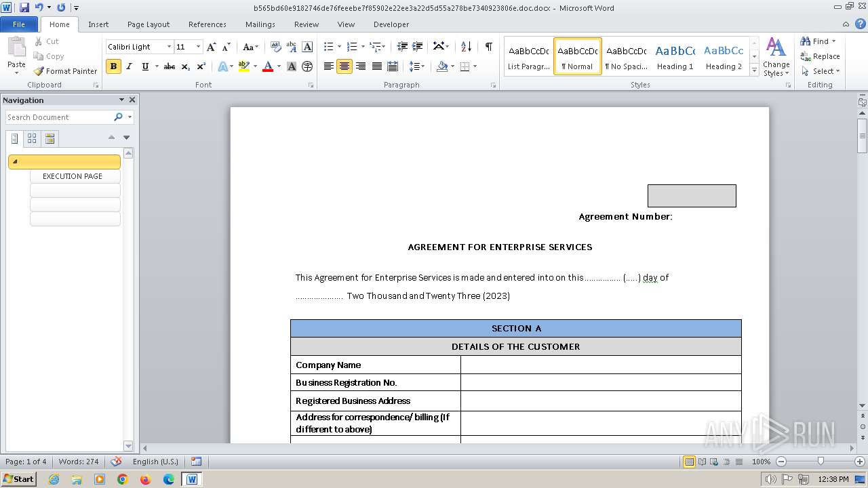The image size is (868, 488).
Task: Open the font name dropdown
Action: [169, 47]
